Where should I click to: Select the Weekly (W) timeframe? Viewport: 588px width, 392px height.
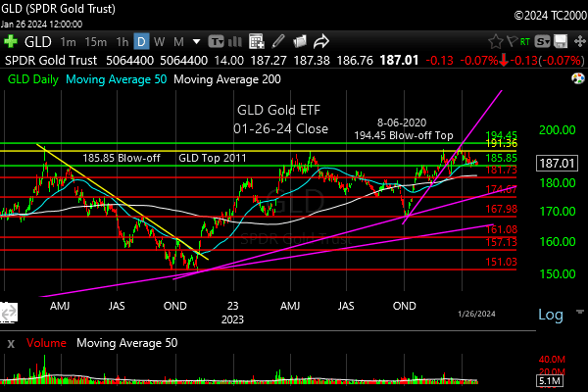point(159,41)
